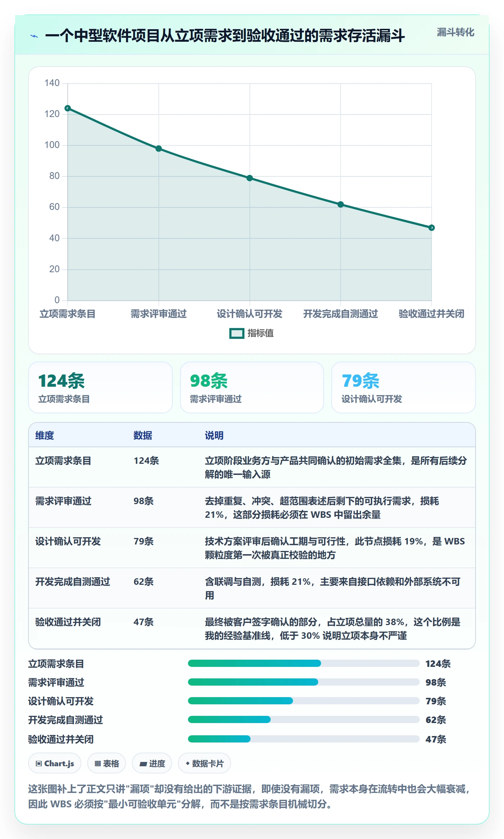Click the 说明 column header

tap(214, 435)
